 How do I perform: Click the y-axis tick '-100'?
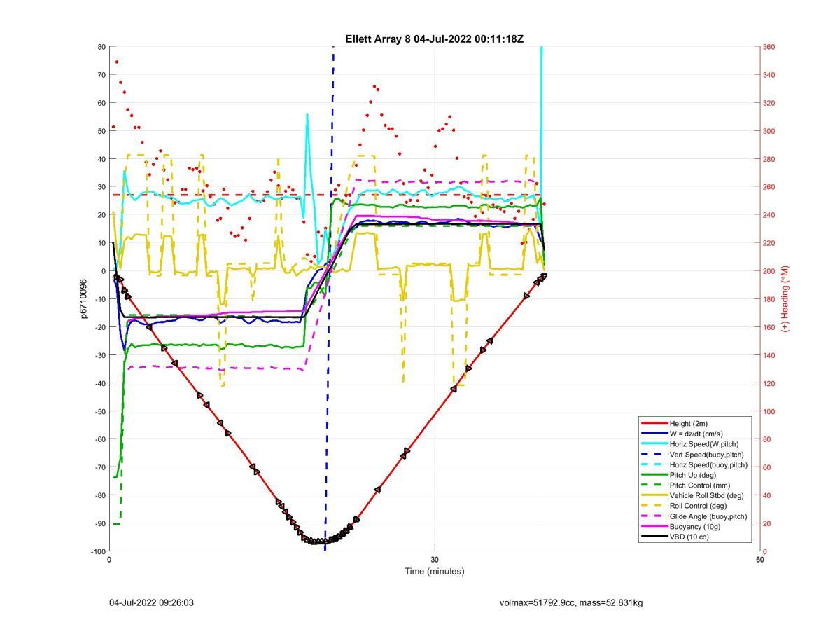(x=98, y=551)
